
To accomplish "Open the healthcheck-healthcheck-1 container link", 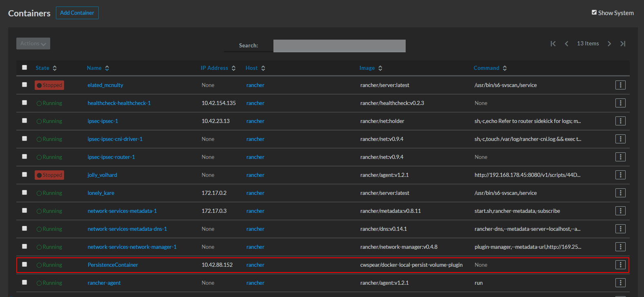I will pyautogui.click(x=119, y=103).
